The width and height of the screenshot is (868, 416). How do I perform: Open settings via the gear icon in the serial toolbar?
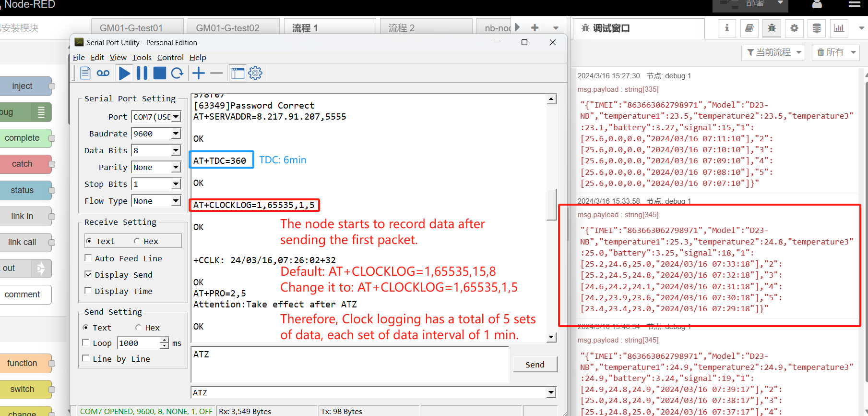255,73
